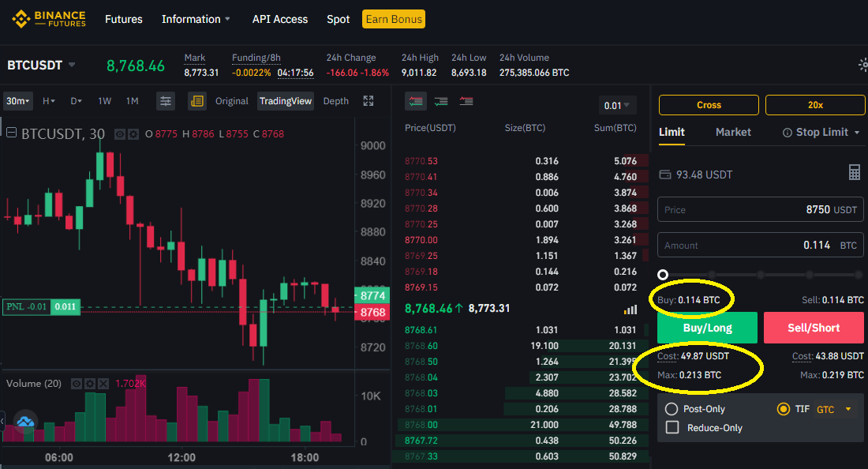Open the calculator icon beside balance
Screen dimensions: 868x469
tap(855, 172)
